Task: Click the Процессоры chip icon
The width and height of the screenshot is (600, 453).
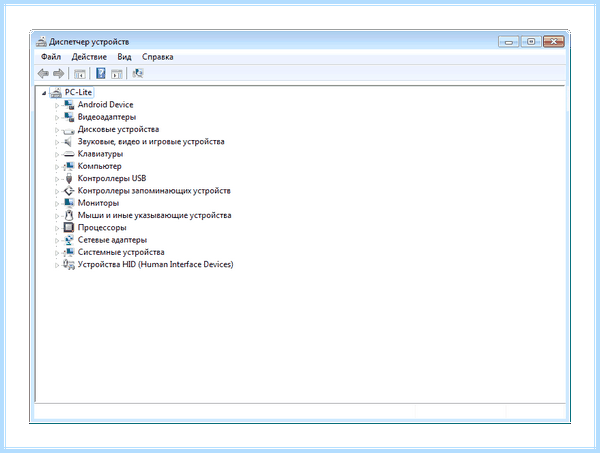Action: (68, 228)
